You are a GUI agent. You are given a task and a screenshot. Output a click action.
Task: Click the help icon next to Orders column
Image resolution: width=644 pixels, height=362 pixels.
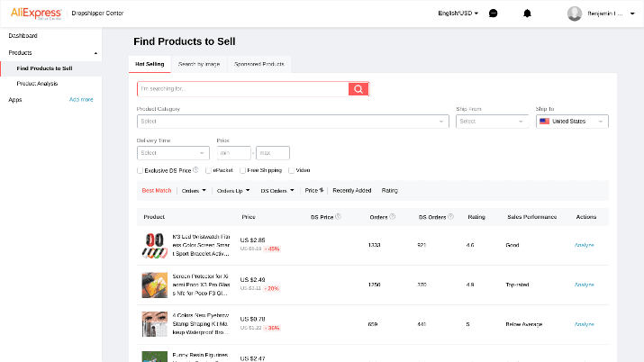392,217
